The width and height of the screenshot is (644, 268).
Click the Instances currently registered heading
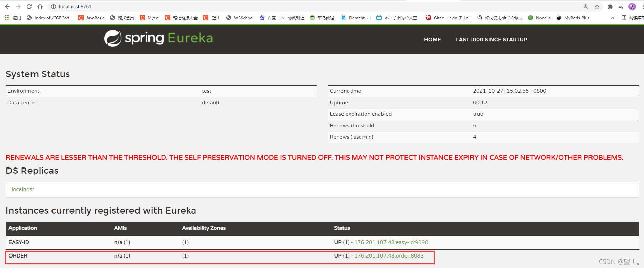coord(101,211)
